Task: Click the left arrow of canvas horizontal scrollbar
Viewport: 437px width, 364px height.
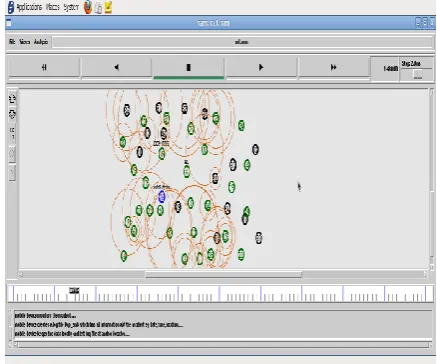Action: pyautogui.click(x=21, y=274)
